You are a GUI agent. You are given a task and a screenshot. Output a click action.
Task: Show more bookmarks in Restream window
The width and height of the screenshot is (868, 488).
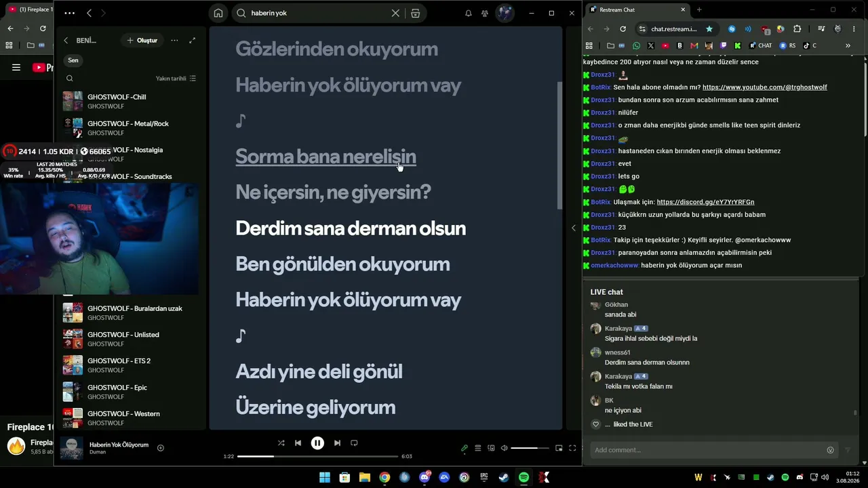pyautogui.click(x=848, y=45)
